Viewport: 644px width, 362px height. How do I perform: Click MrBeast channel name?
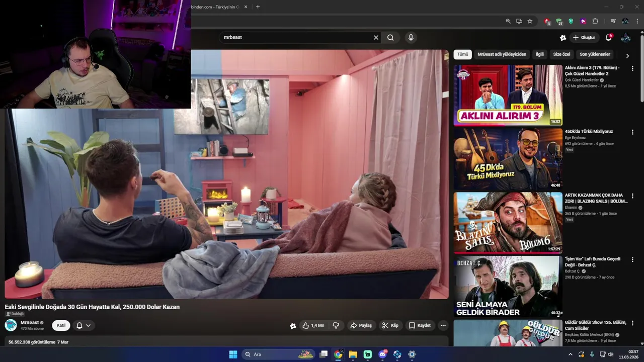[x=30, y=323]
